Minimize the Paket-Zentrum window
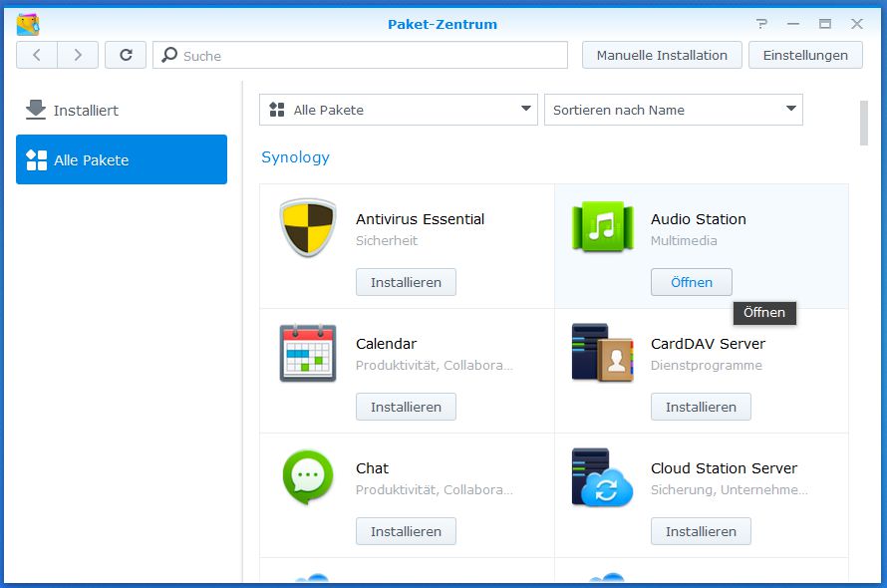This screenshot has width=887, height=588. click(x=793, y=24)
